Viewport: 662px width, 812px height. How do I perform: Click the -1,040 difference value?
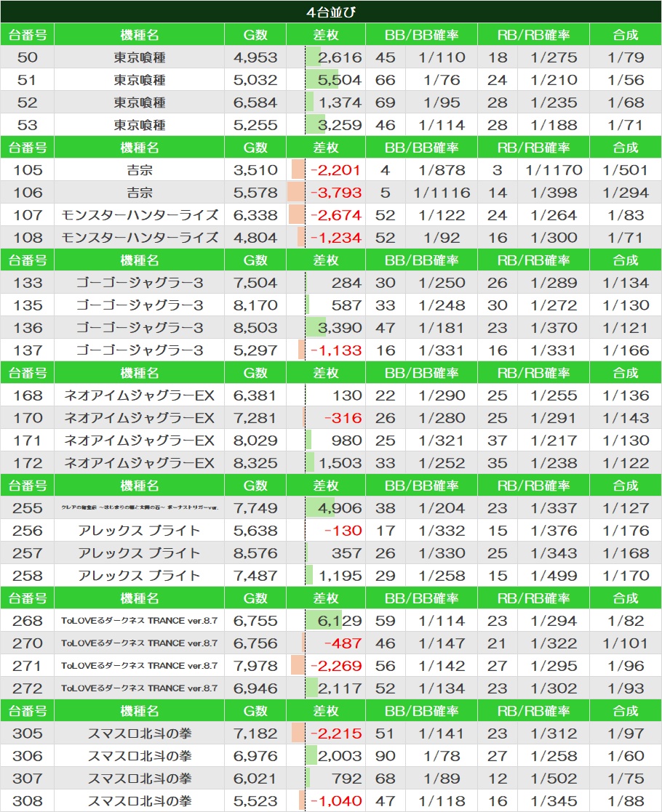pyautogui.click(x=335, y=800)
